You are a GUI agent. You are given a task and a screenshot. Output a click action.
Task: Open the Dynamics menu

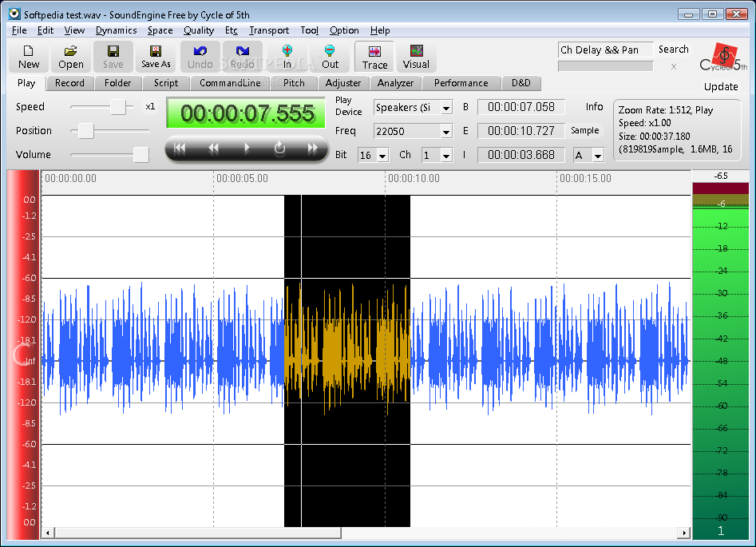pyautogui.click(x=117, y=30)
